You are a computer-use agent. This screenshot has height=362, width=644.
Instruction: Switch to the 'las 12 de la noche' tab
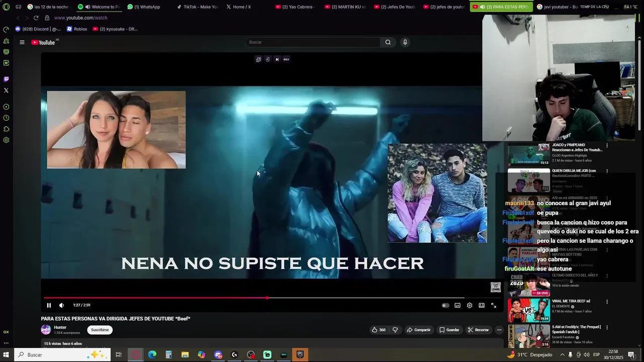48,7
